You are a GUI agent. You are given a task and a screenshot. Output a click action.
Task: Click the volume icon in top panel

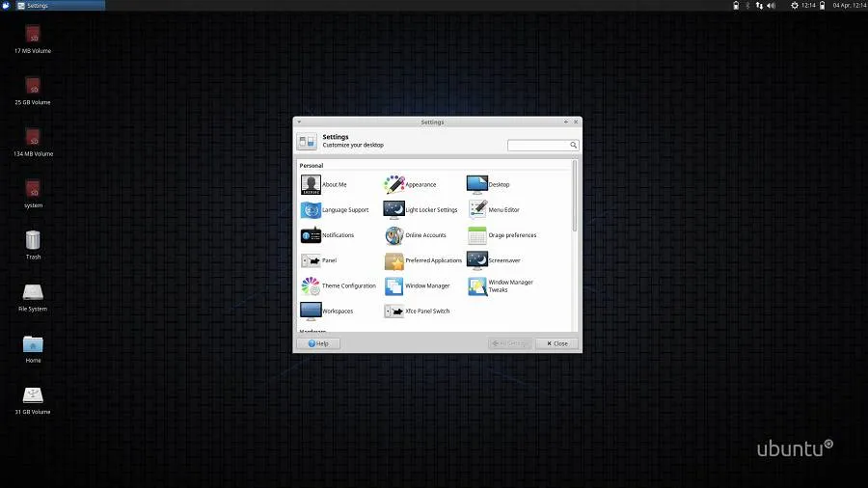pos(771,6)
